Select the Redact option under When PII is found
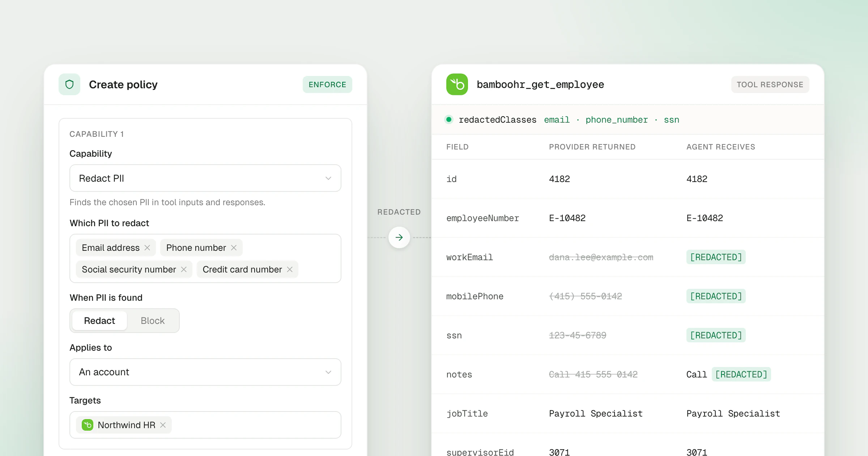This screenshot has height=456, width=868. coord(99,321)
